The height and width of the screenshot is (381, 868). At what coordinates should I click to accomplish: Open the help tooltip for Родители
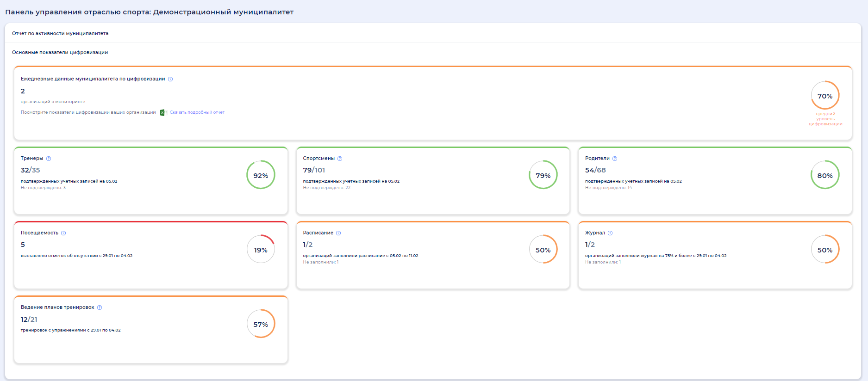615,159
